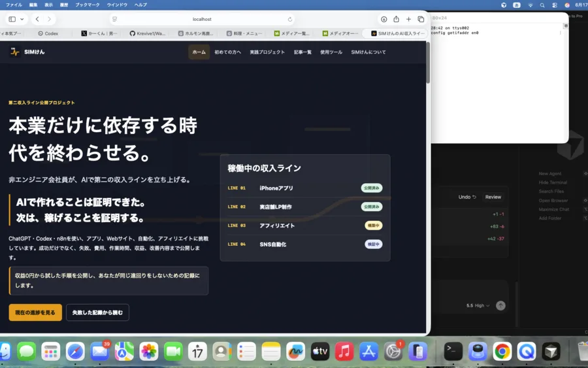The height and width of the screenshot is (368, 588).
Task: Open Safari from the Dock
Action: click(x=75, y=352)
